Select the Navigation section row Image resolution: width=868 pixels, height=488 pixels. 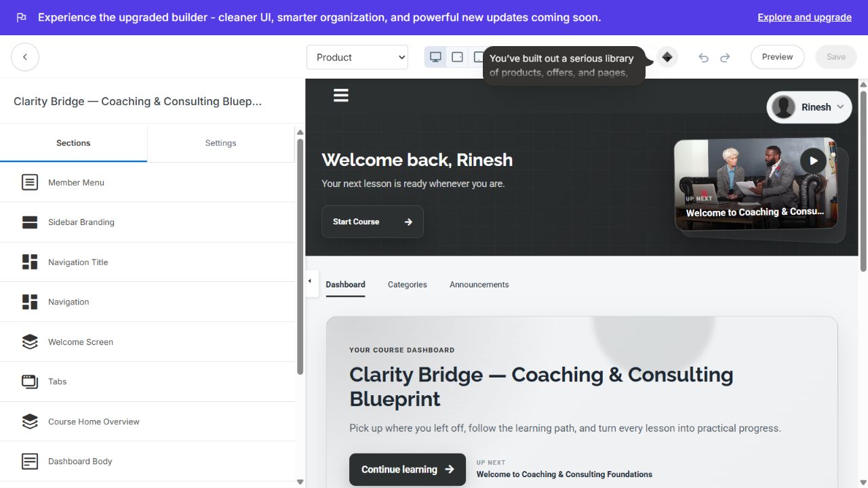(147, 302)
